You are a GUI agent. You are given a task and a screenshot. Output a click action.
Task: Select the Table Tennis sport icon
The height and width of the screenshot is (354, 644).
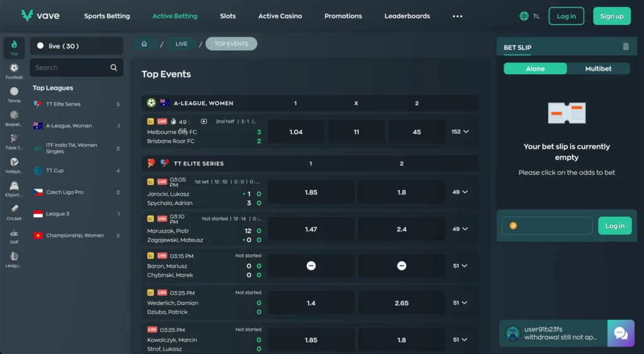[x=14, y=141]
